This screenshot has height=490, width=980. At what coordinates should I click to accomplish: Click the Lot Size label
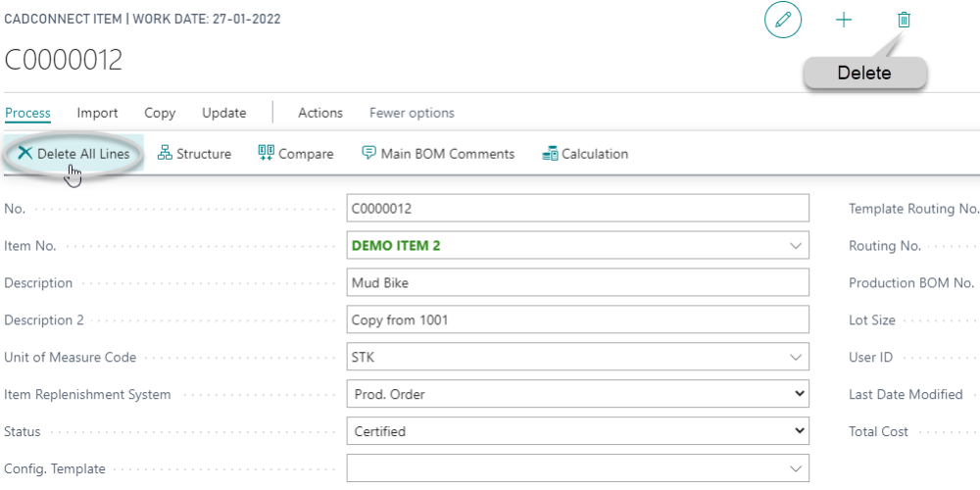click(872, 320)
